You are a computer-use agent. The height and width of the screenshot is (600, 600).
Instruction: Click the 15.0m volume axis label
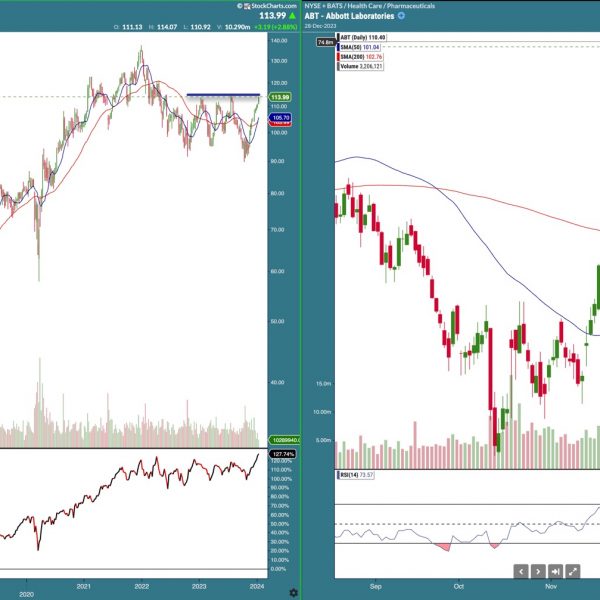pos(323,383)
